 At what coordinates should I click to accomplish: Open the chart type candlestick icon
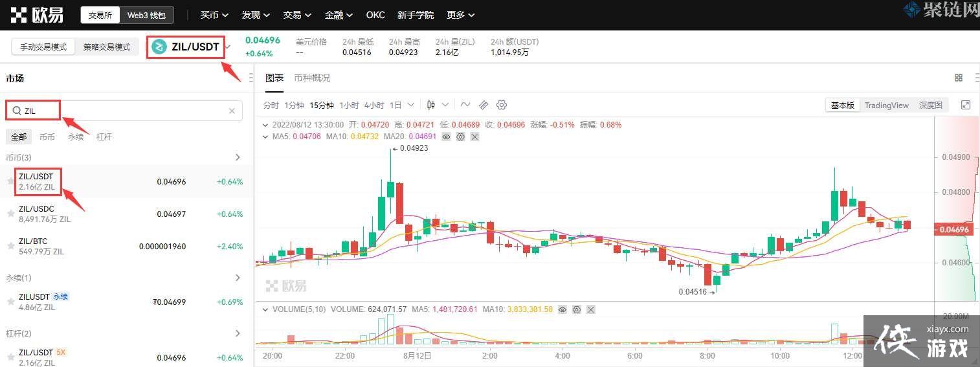(431, 105)
